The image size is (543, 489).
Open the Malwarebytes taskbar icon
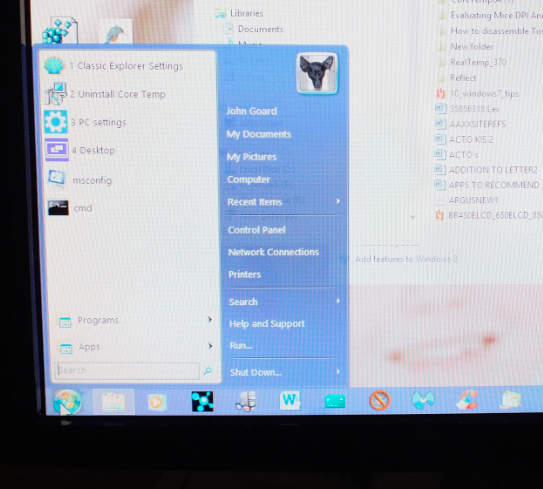[x=423, y=400]
